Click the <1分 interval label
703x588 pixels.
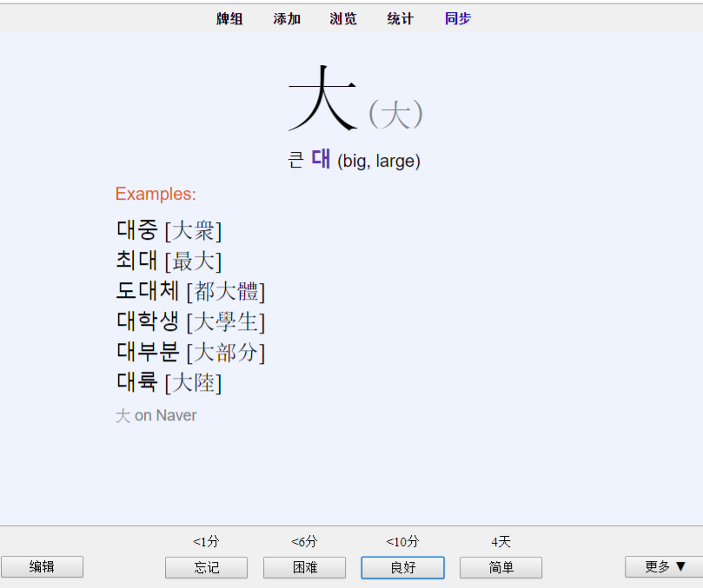(x=206, y=542)
